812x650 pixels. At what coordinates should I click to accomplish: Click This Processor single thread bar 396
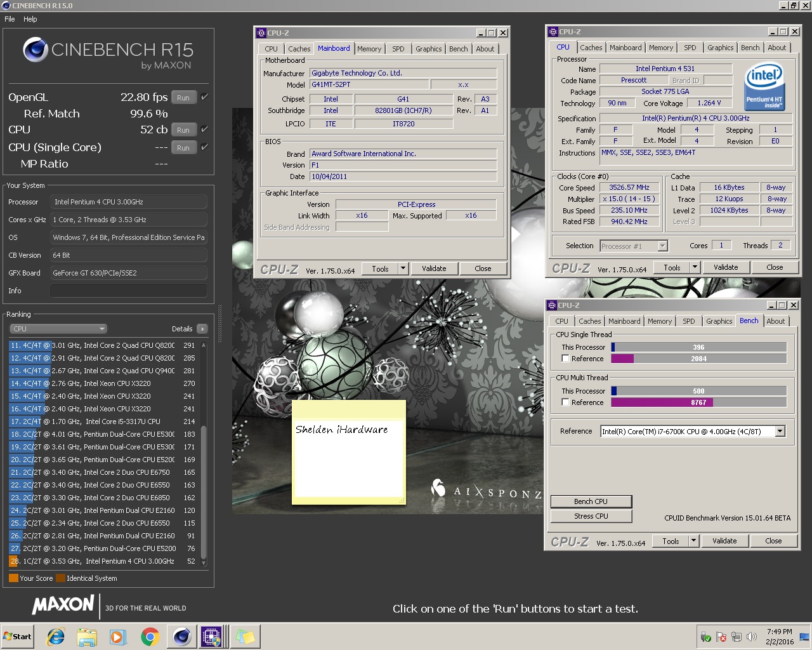click(698, 347)
